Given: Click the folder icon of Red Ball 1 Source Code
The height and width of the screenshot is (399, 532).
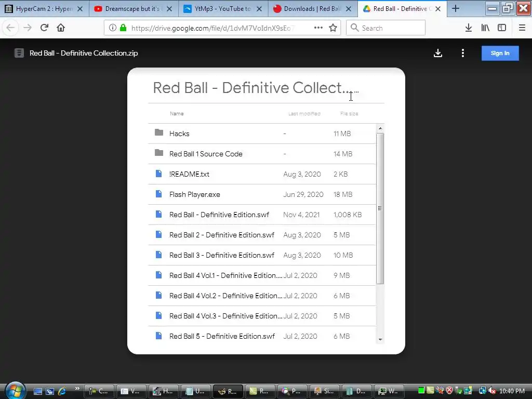Looking at the screenshot, I should click(x=159, y=153).
